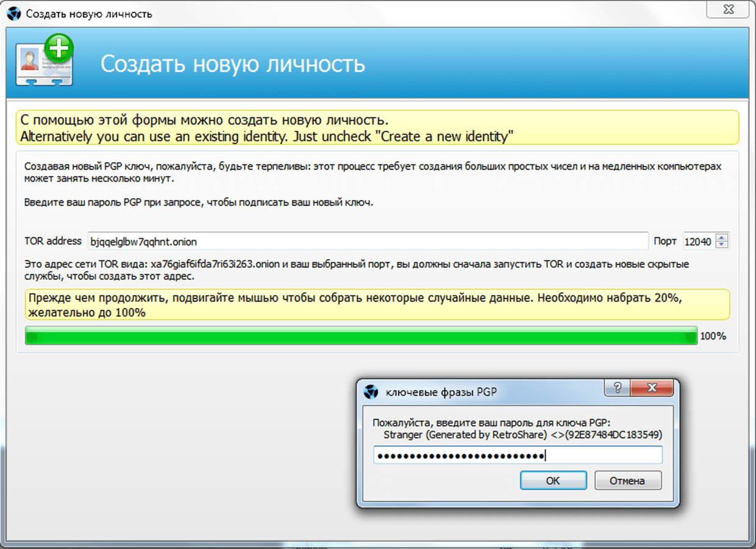Increase the port number with up arrow
The image size is (756, 549).
pos(722,237)
